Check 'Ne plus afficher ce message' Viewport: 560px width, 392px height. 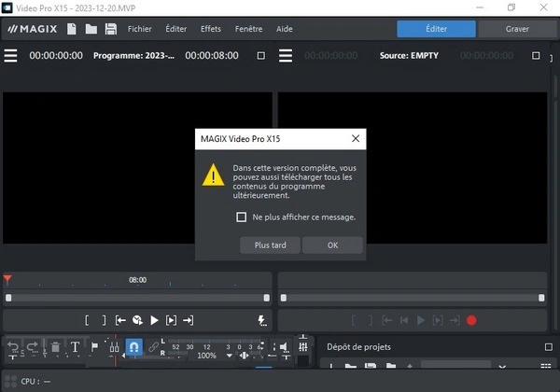[242, 217]
